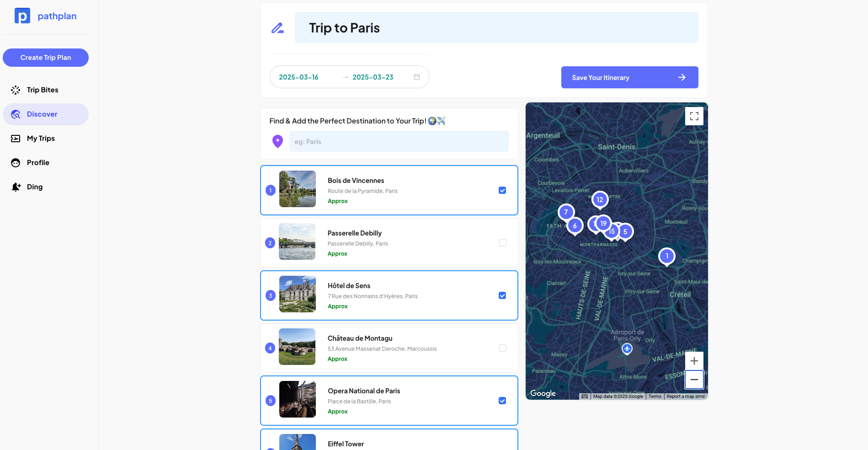Click '53 Avenue Massenat Deroche, Marcoussis' address

coord(382,349)
